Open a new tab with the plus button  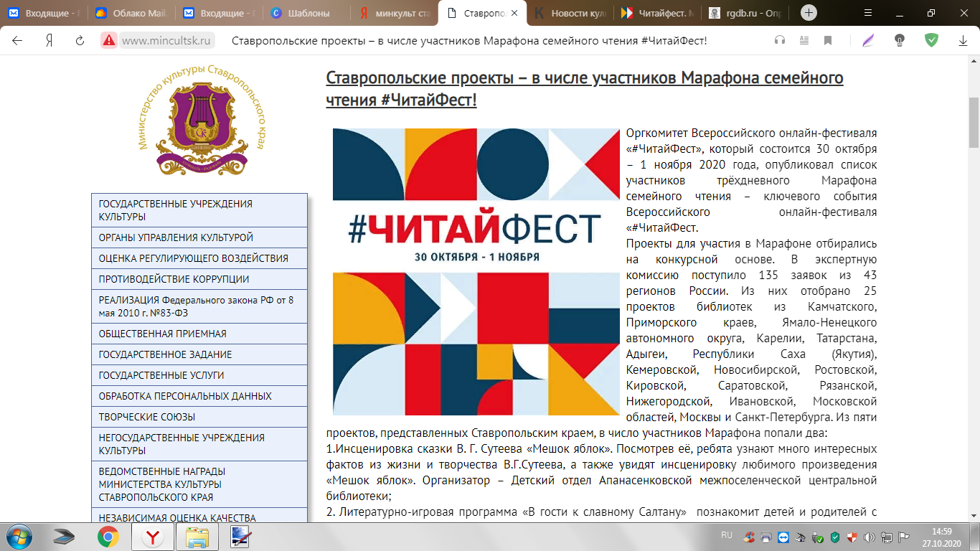[x=809, y=13]
